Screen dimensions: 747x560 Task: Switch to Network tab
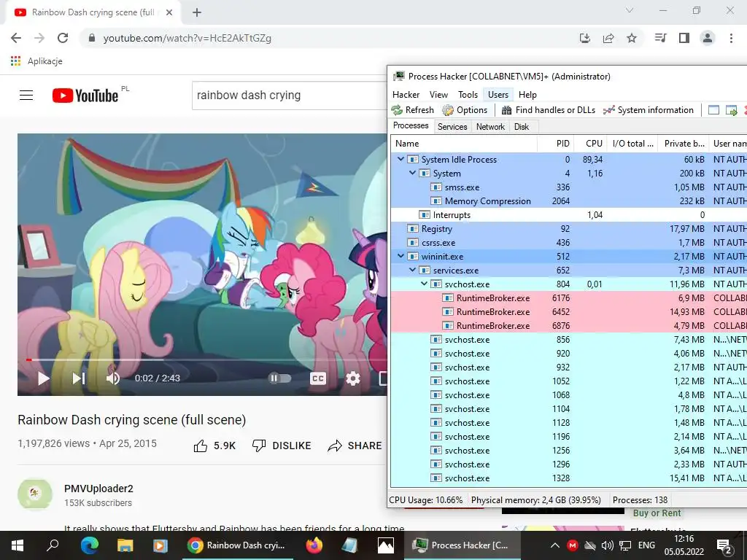[490, 127]
